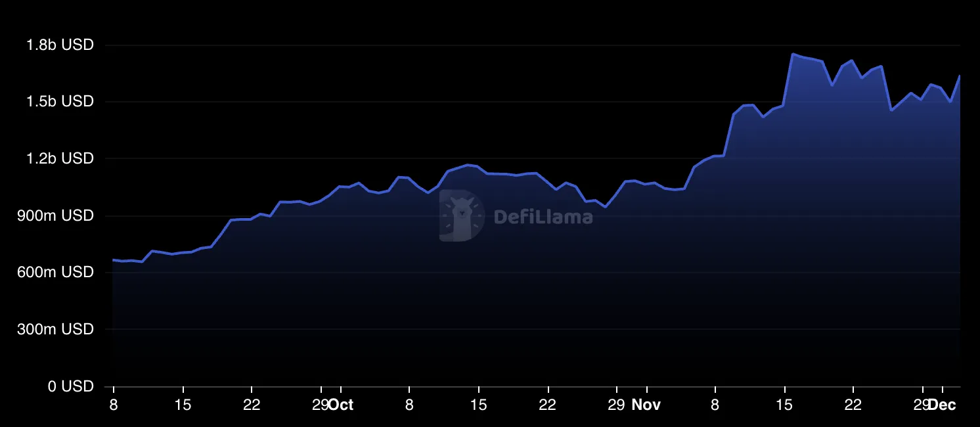
Task: Click the 300m USD axis label
Action: tap(55, 329)
